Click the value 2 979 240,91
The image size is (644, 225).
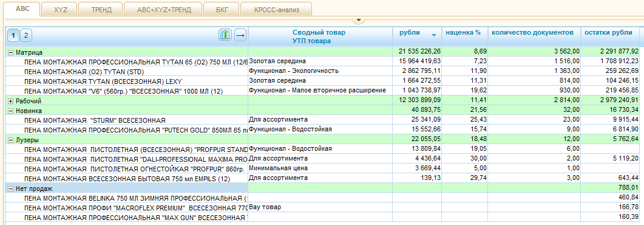tap(619, 100)
